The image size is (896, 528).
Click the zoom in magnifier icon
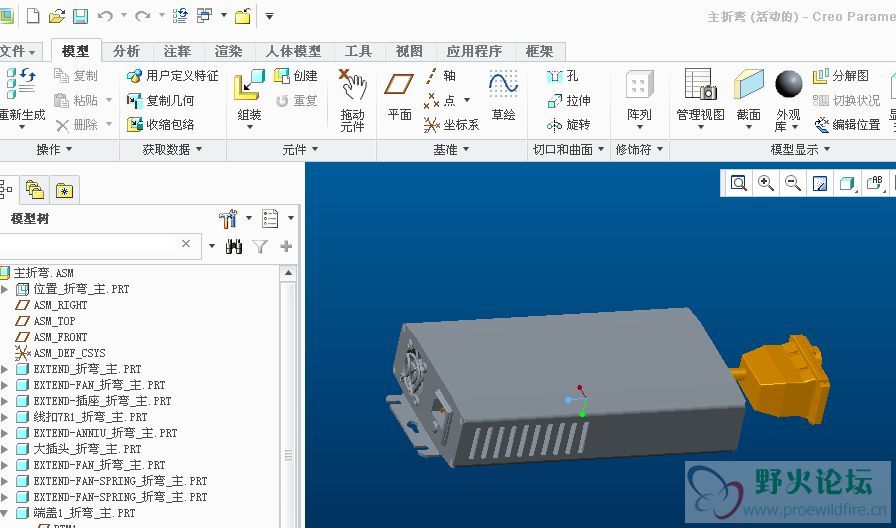(766, 183)
